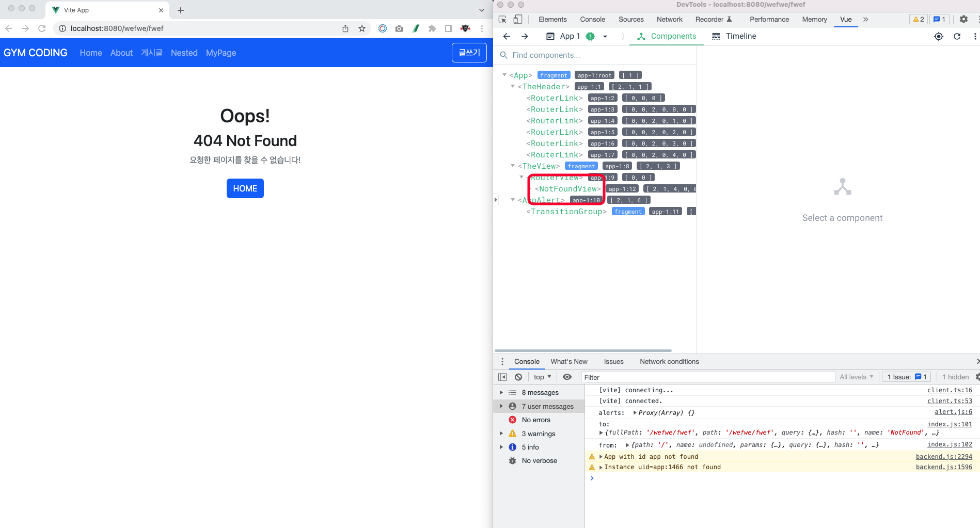Expand the 5 info group

pos(501,447)
